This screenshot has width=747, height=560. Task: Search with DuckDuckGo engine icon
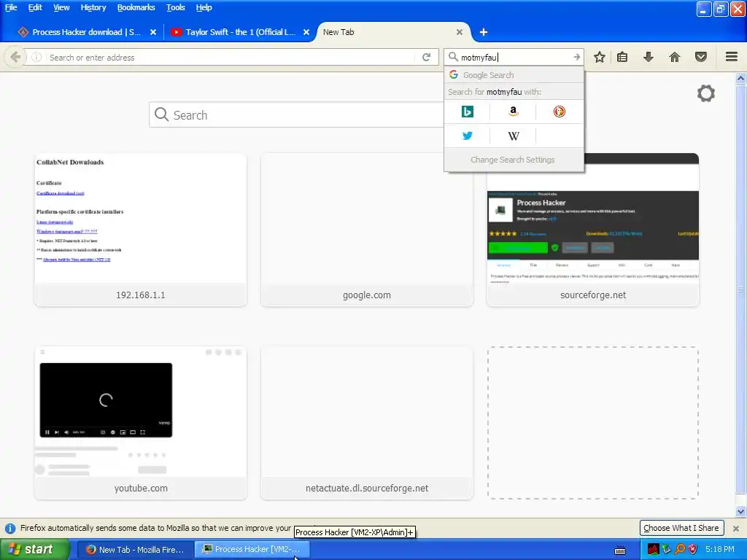point(560,112)
